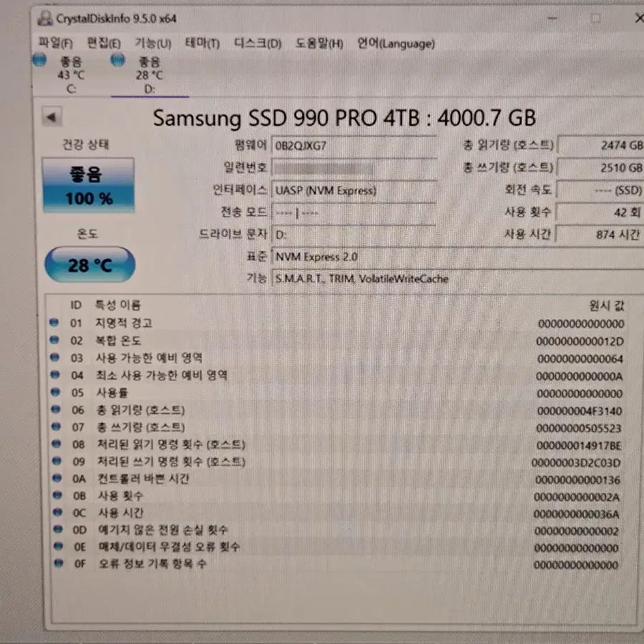Select the C: drive tab at 43 °C
This screenshot has width=644, height=644.
71,74
